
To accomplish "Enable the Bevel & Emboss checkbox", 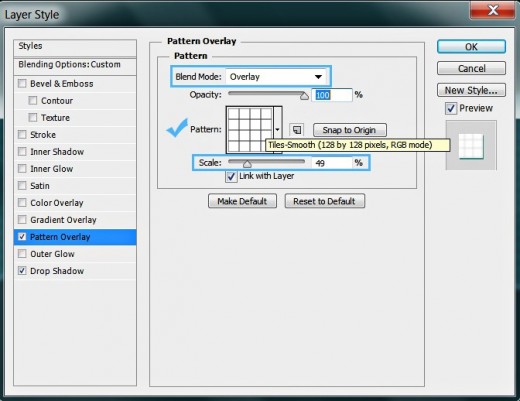I will 22,83.
